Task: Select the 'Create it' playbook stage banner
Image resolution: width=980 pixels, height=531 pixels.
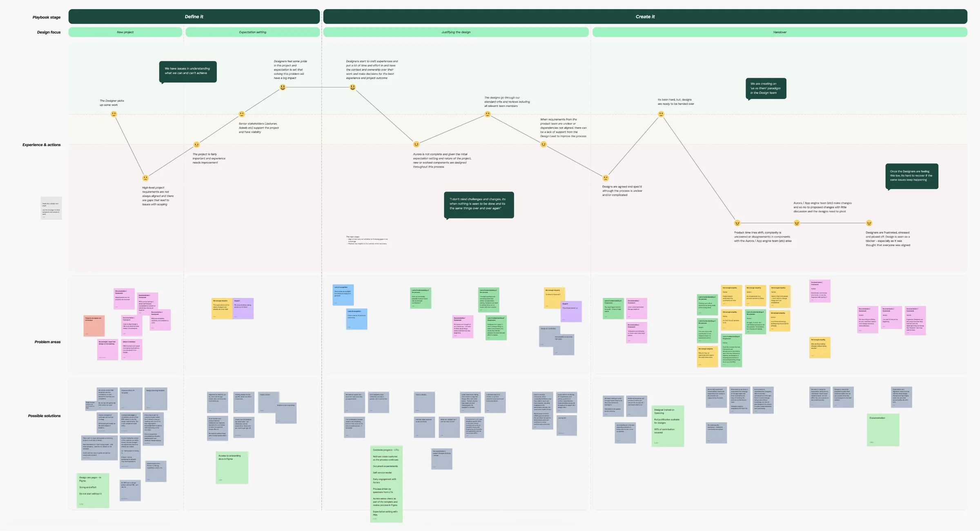Action: click(x=645, y=17)
